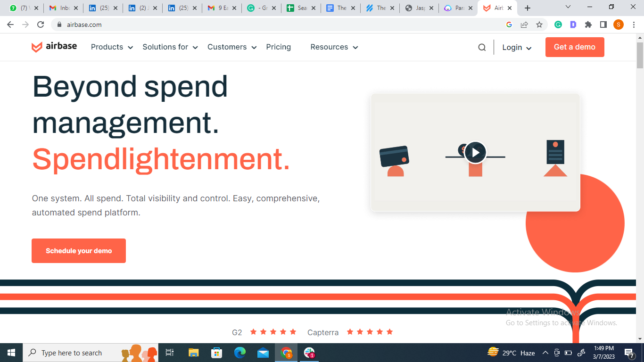Switch to the LinkedIn (2) tab
This screenshot has height=362, width=644.
(142, 8)
